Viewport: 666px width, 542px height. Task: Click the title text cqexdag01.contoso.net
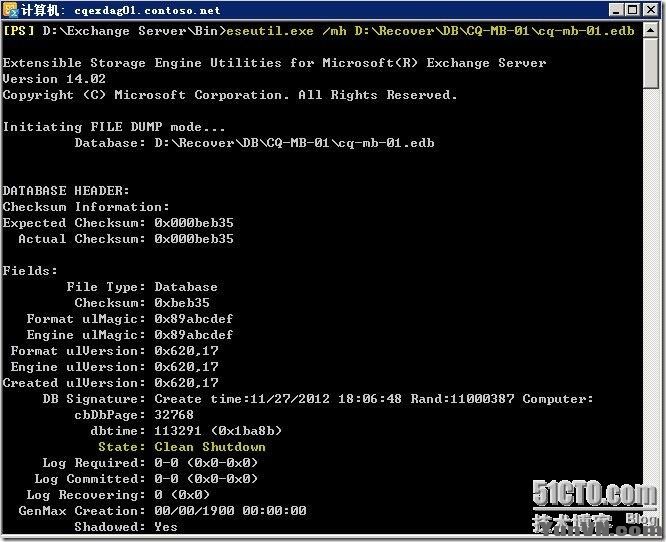[147, 10]
